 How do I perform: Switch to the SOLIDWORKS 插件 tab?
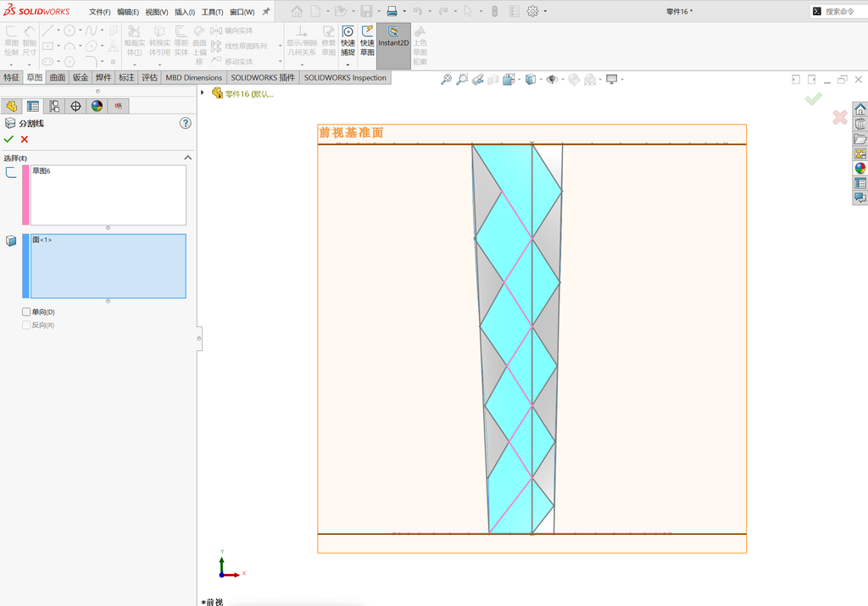point(263,77)
